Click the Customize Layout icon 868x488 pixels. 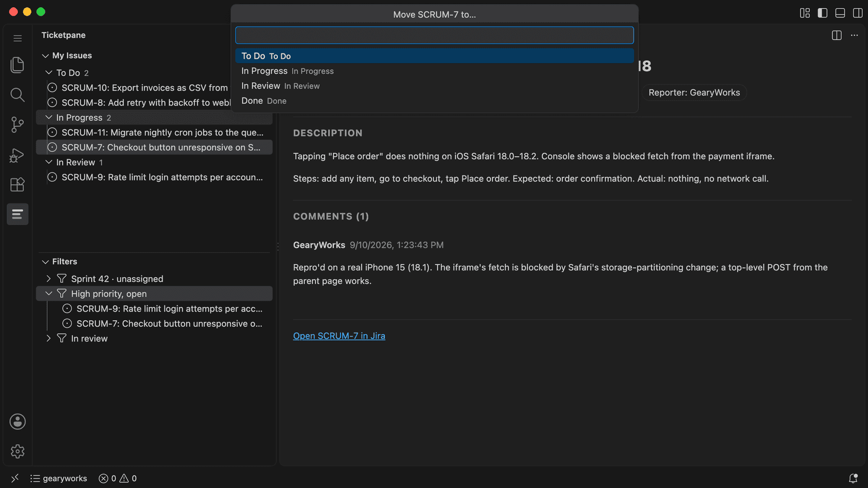pyautogui.click(x=805, y=13)
